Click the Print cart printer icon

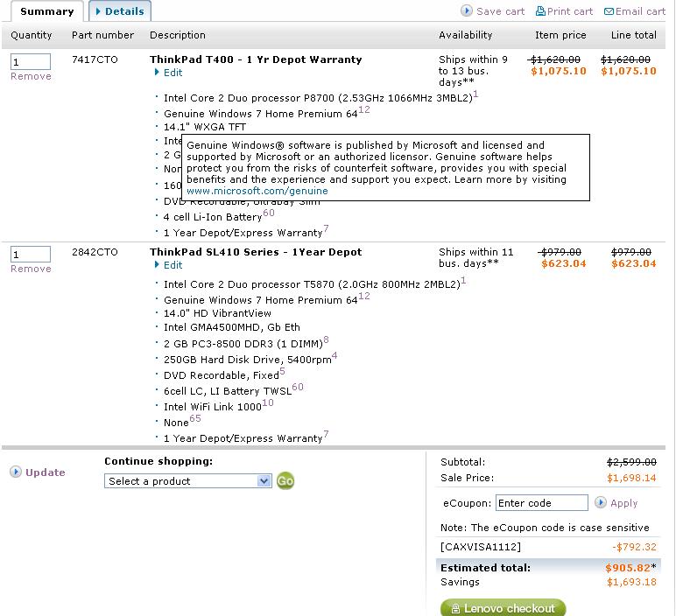pyautogui.click(x=540, y=11)
